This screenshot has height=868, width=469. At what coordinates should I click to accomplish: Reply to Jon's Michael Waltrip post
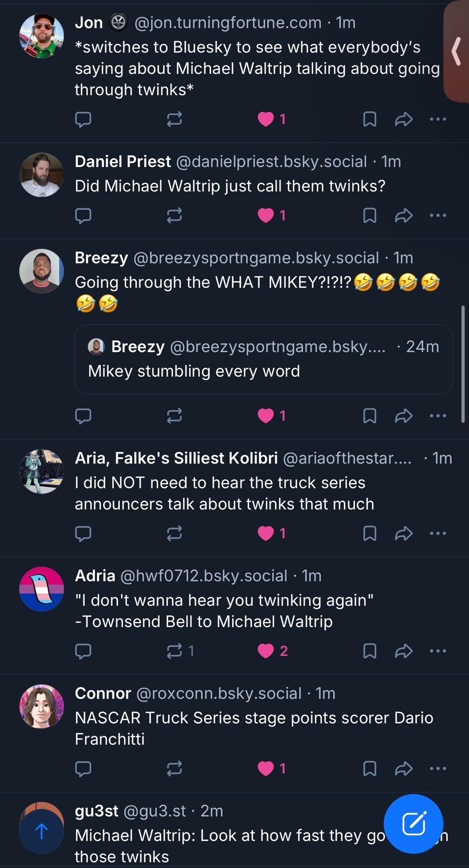(x=83, y=119)
